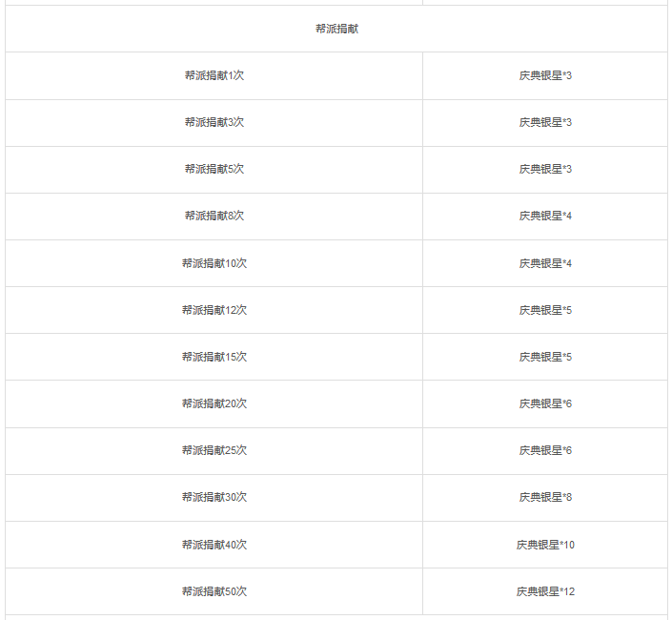This screenshot has width=672, height=620.
Task: Click the 帮派捐献5次 row label
Action: tap(214, 169)
